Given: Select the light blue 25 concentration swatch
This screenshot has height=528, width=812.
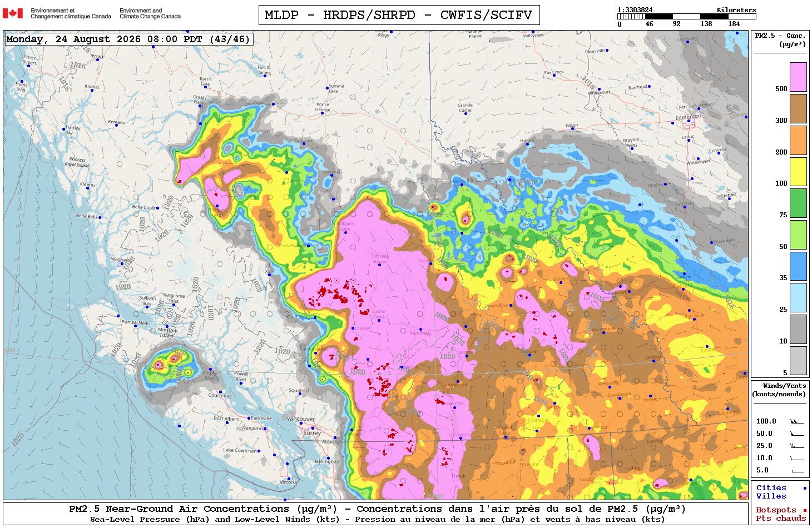Looking at the screenshot, I should 798,297.
